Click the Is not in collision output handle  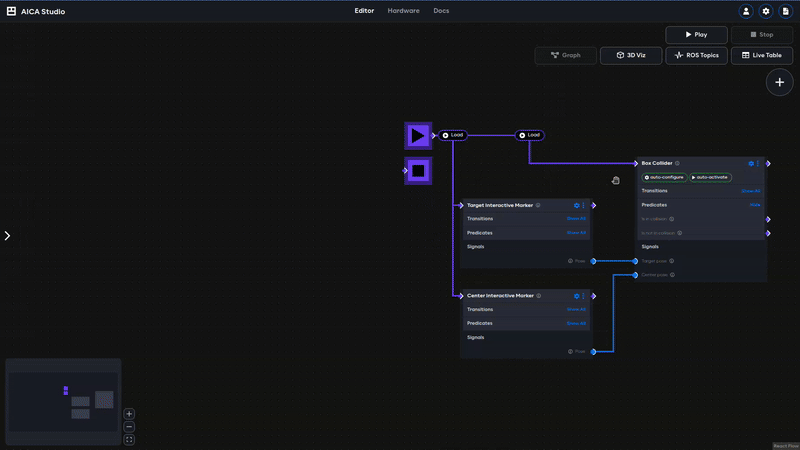tap(768, 233)
